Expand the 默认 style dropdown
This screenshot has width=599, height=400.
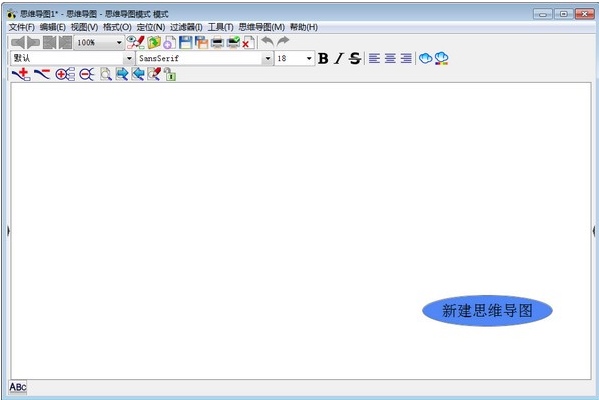[129, 58]
